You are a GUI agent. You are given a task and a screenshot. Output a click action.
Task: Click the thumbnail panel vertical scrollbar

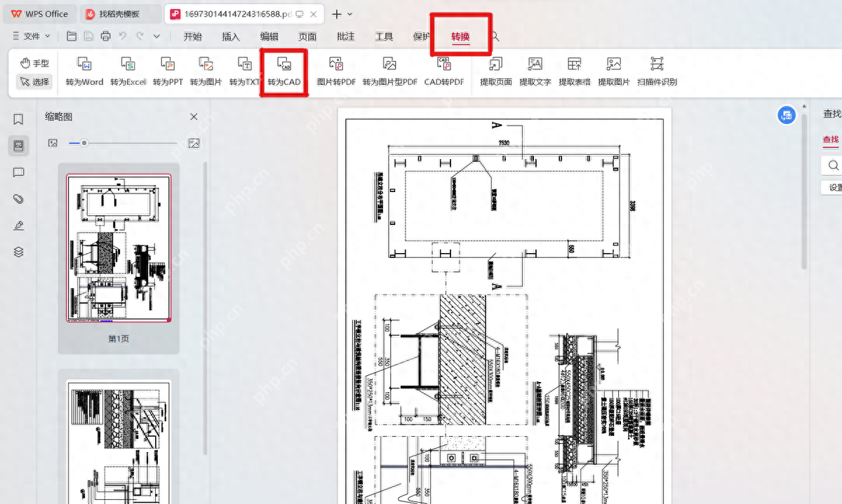coord(205,308)
